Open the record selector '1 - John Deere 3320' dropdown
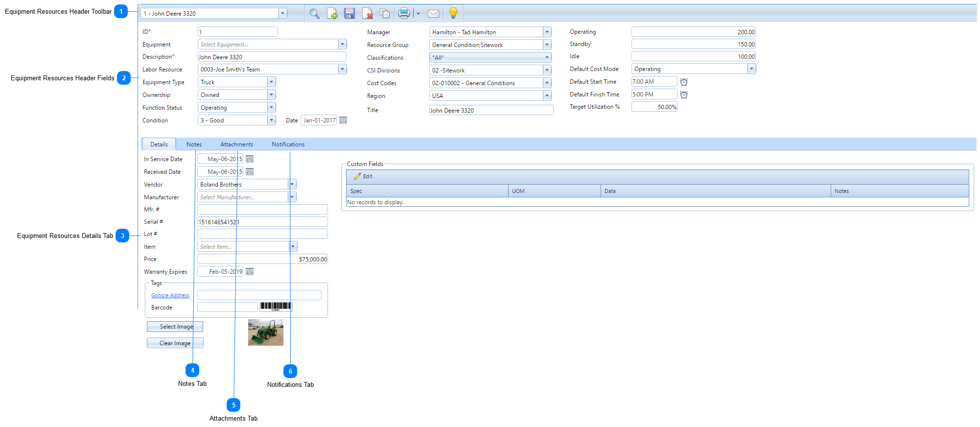Image resolution: width=980 pixels, height=427 pixels. pyautogui.click(x=282, y=14)
